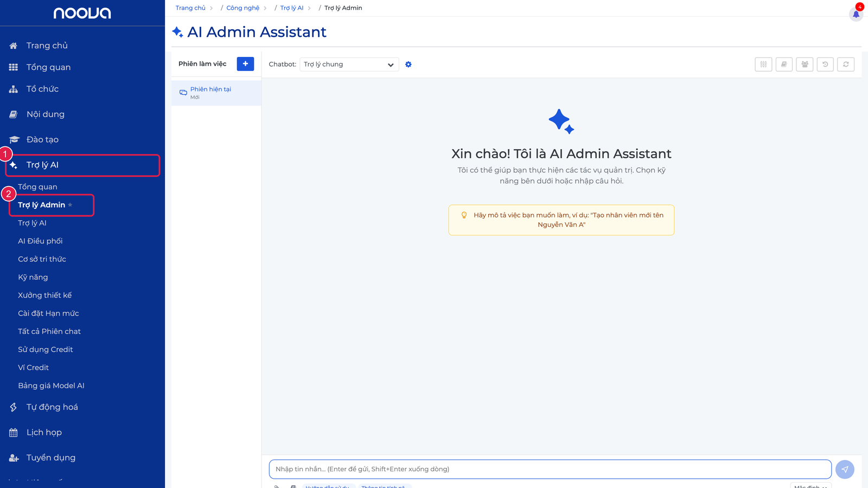The height and width of the screenshot is (488, 868).
Task: Click the example hint about Nguyễn Văn A
Action: coord(561,220)
